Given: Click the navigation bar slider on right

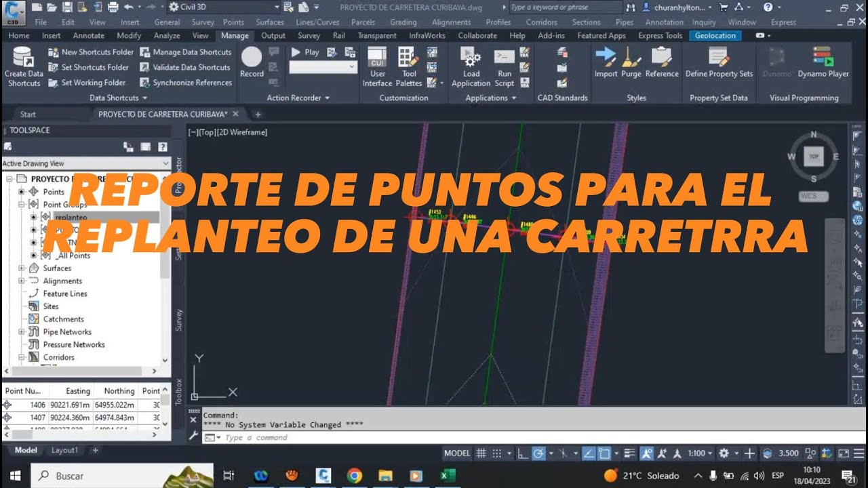Looking at the screenshot, I should [x=834, y=285].
